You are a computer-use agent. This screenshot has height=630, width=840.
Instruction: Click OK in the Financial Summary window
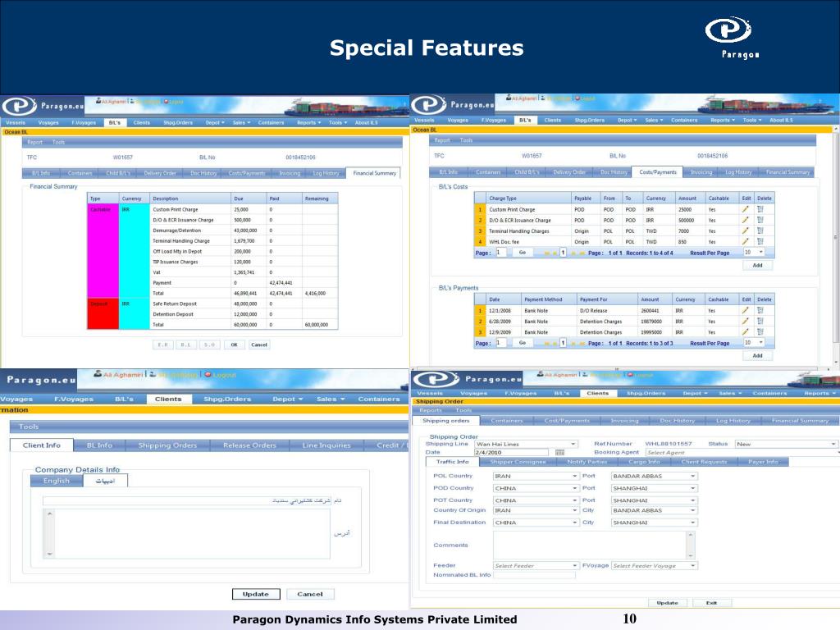tap(234, 345)
